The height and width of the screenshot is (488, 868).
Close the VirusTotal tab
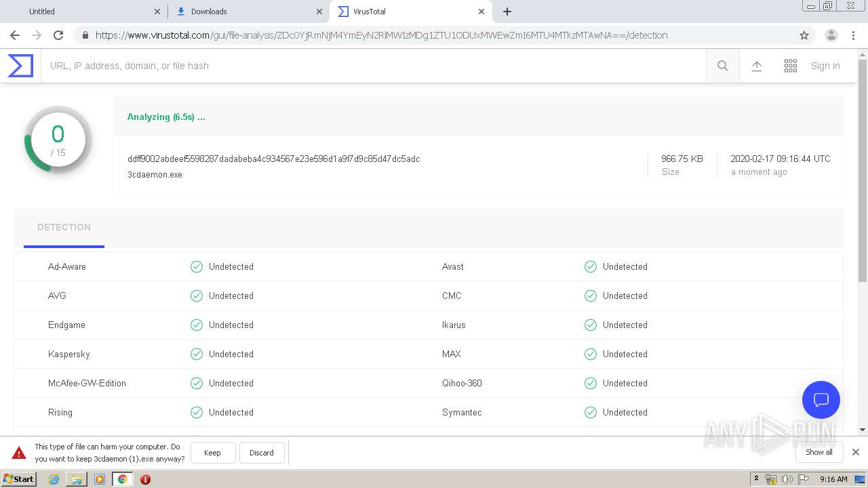tap(481, 12)
